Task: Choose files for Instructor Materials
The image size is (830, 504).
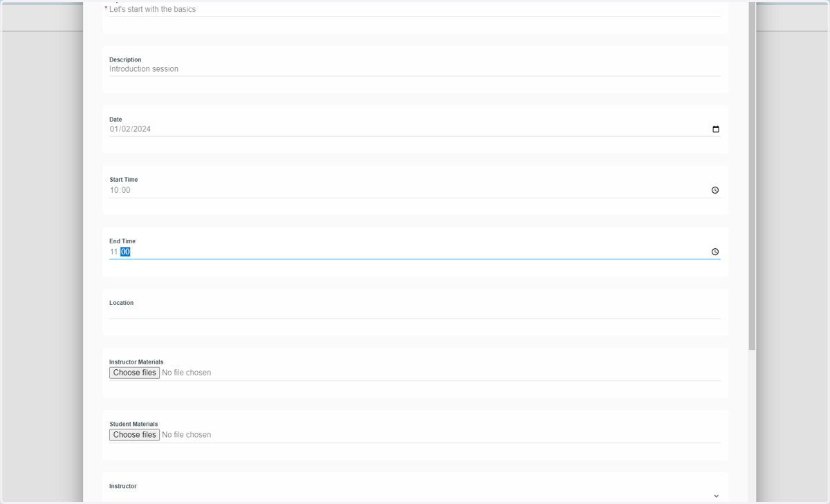Action: coord(134,373)
